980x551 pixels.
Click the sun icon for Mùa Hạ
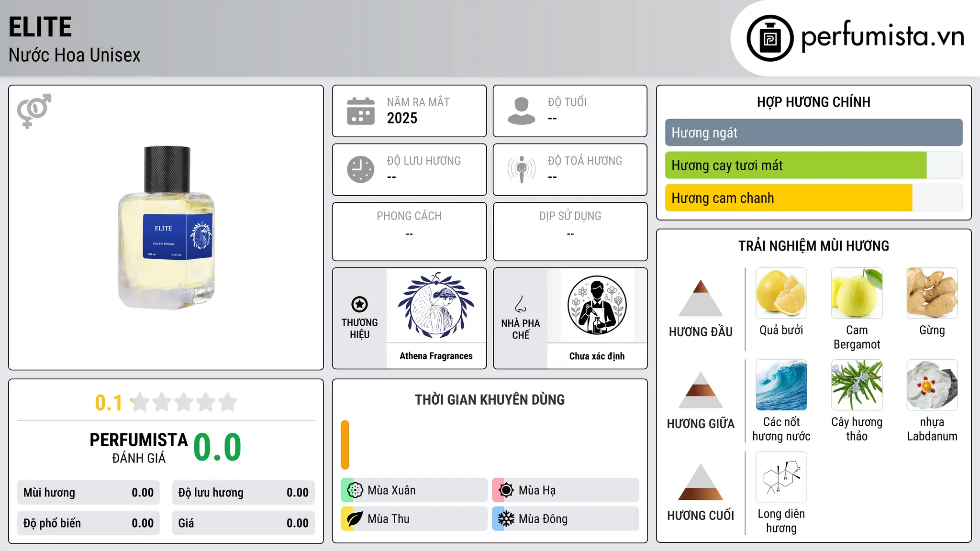(x=506, y=490)
